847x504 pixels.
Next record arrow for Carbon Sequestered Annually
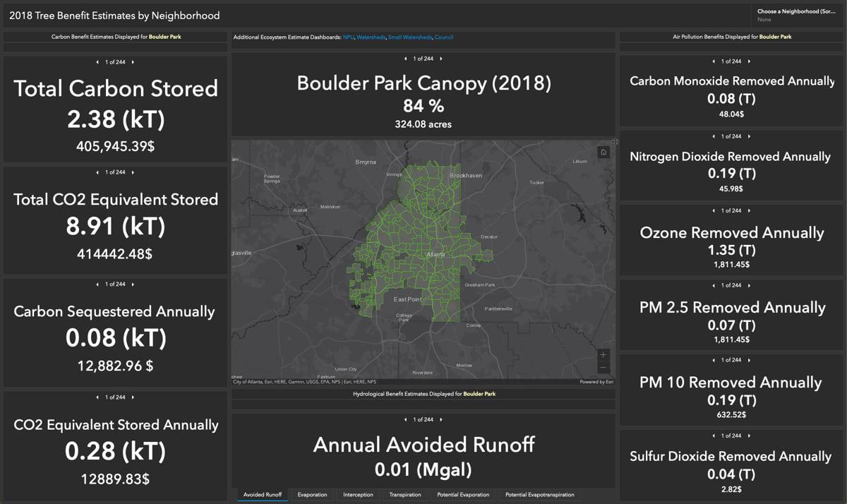133,284
